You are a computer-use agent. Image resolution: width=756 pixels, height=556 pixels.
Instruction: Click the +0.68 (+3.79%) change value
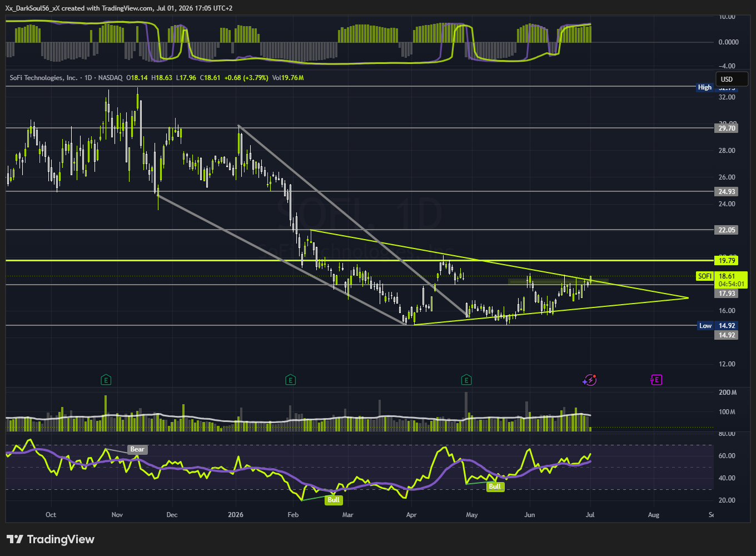246,78
